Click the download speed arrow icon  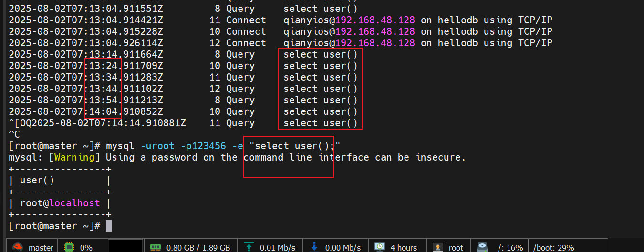pyautogui.click(x=314, y=247)
